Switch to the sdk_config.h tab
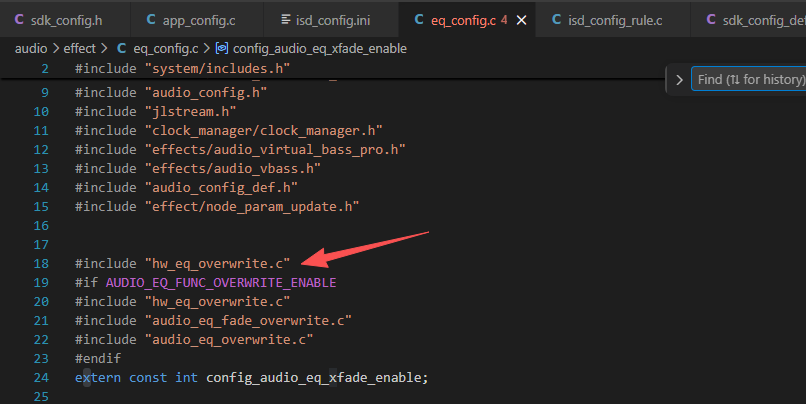 tap(65, 20)
